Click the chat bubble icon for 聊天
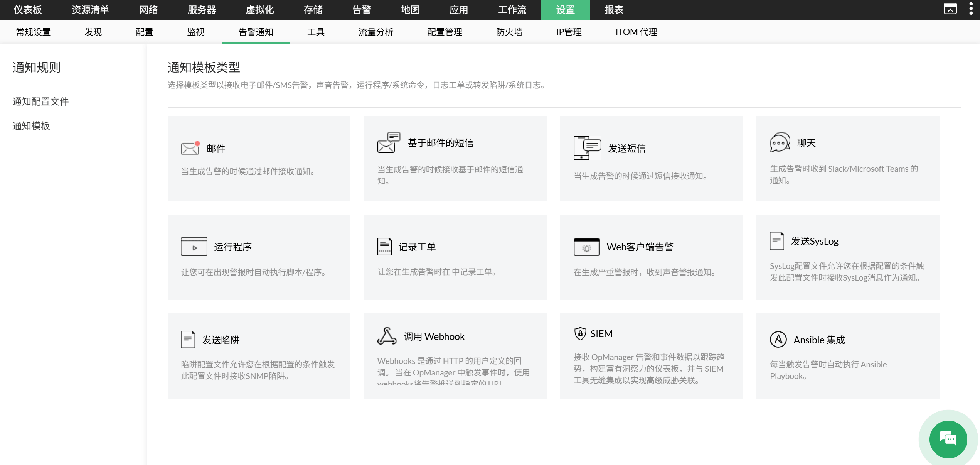 [x=780, y=142]
